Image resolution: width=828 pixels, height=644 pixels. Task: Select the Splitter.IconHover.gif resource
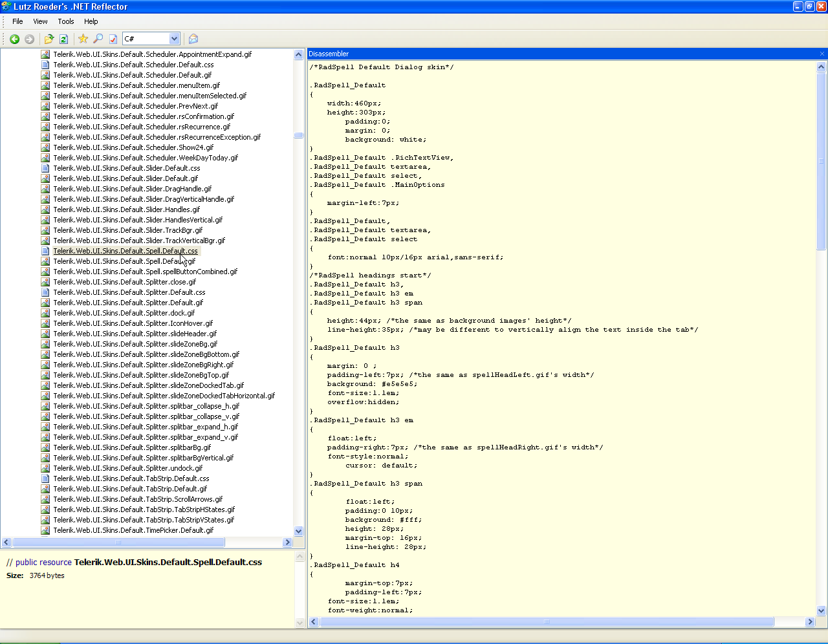coord(133,323)
